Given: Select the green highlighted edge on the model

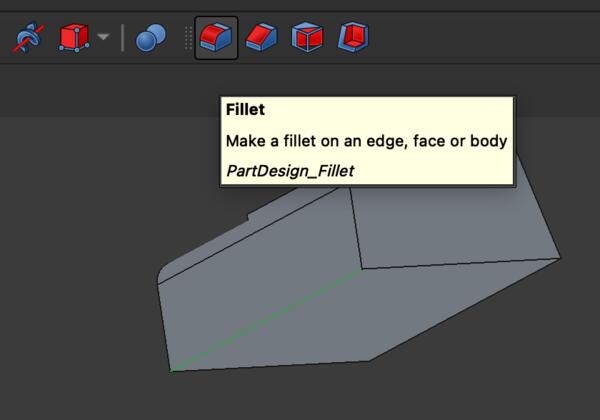Looking at the screenshot, I should [x=266, y=320].
